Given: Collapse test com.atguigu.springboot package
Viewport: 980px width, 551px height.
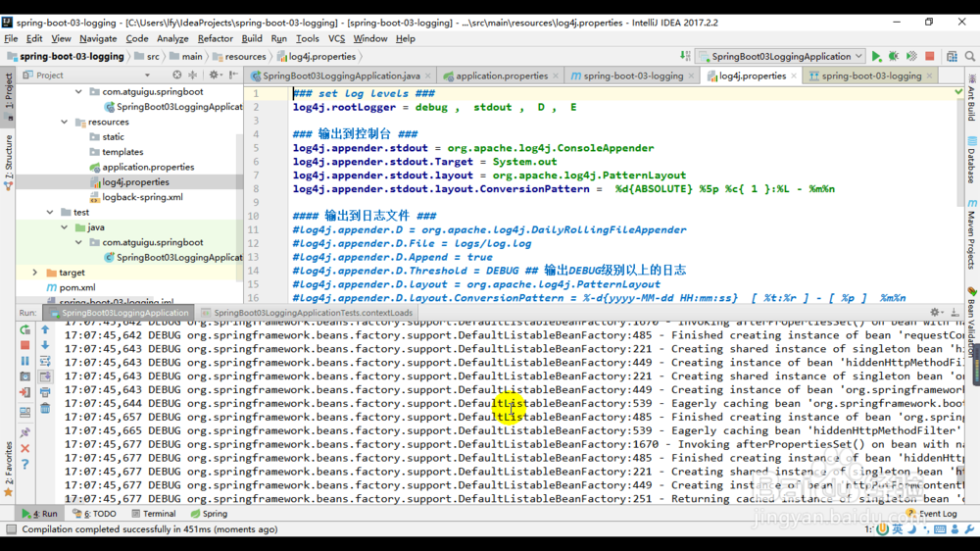Looking at the screenshot, I should point(78,243).
